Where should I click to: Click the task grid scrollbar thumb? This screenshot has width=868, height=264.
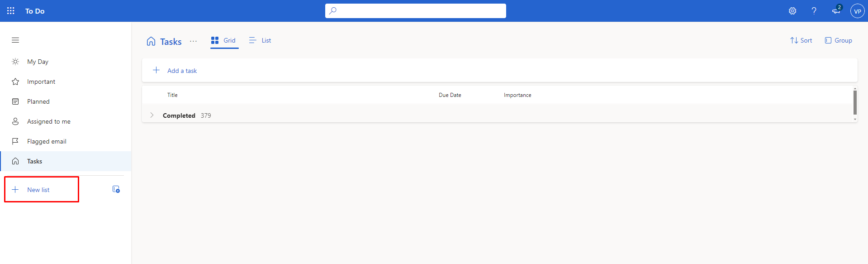[x=855, y=102]
